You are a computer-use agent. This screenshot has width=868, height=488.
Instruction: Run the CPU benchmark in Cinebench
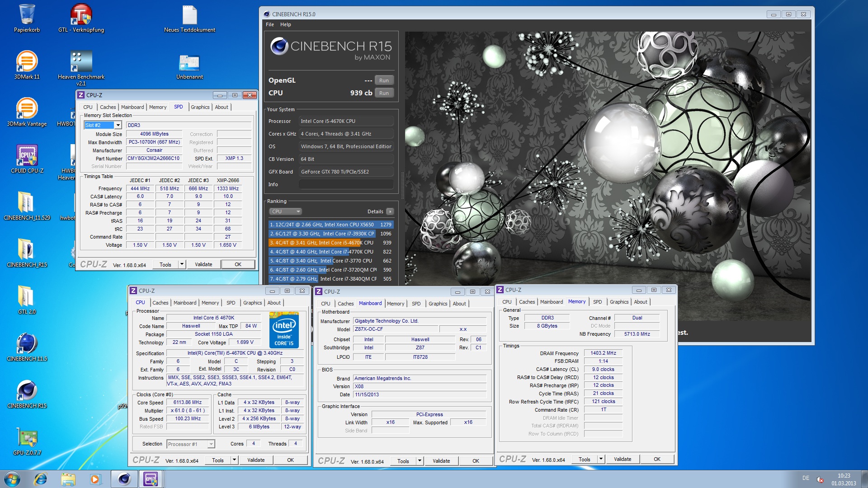(x=384, y=93)
